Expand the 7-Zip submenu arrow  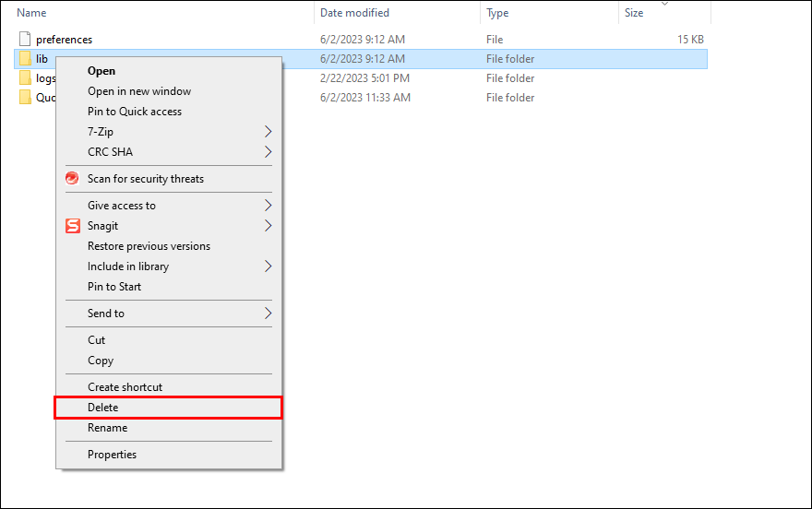pos(268,131)
